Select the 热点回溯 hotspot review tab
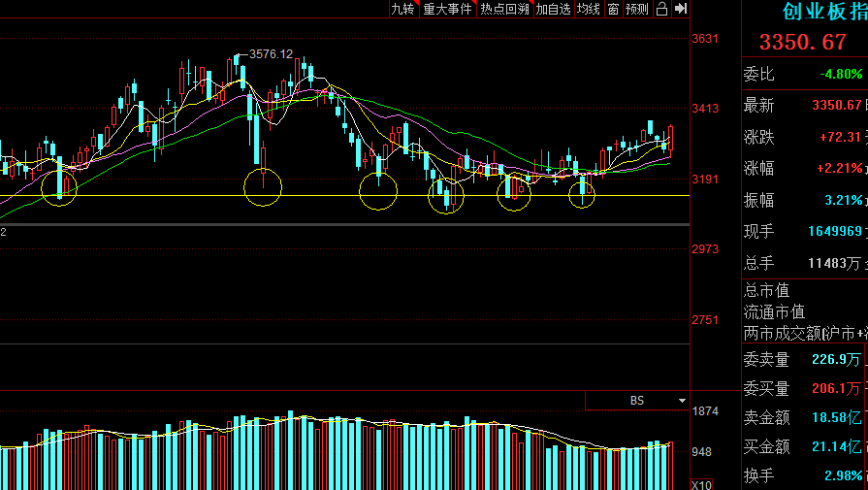 click(504, 9)
